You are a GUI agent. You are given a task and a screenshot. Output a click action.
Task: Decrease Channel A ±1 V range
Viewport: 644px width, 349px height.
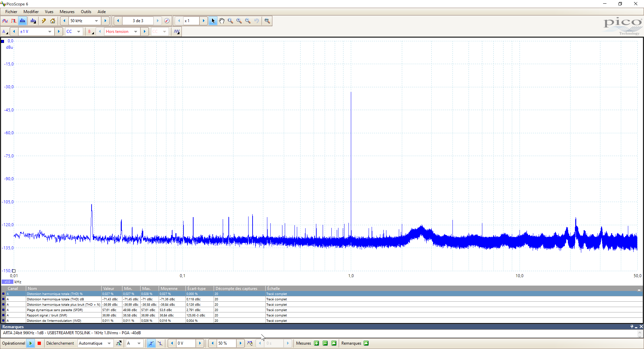(14, 32)
